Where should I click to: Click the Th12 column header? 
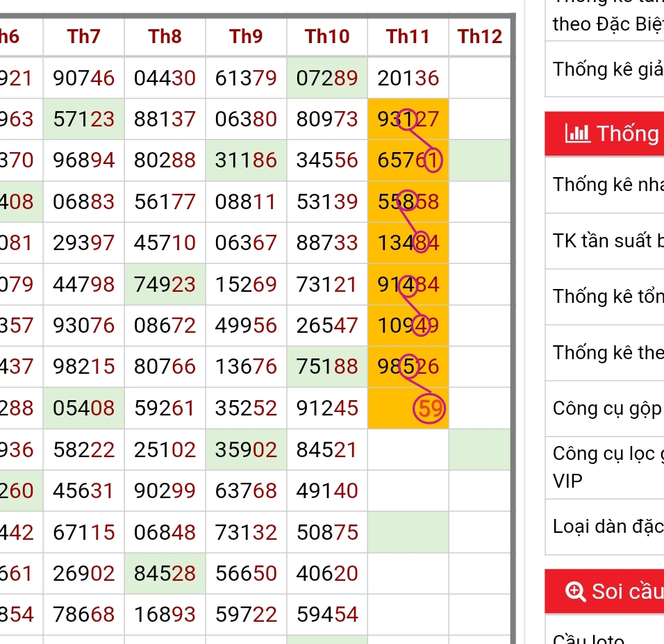click(480, 36)
